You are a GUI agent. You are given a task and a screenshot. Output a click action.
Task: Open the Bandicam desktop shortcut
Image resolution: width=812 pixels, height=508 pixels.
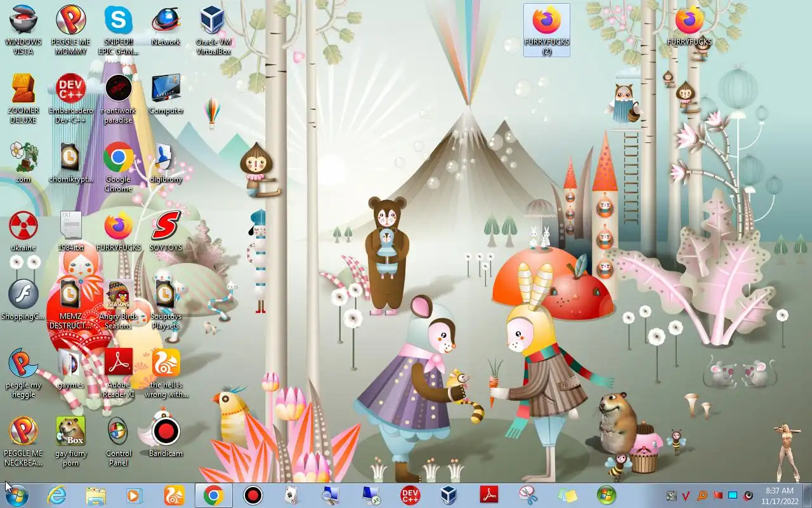coord(166,436)
